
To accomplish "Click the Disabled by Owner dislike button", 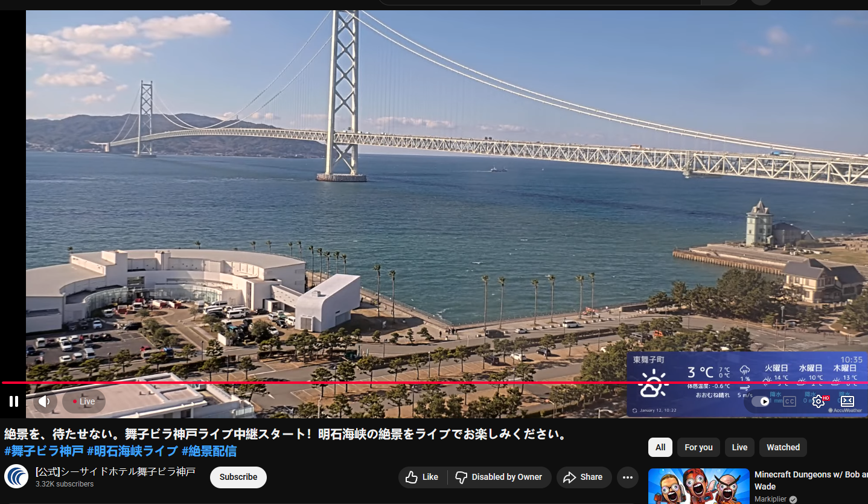I will 499,477.
